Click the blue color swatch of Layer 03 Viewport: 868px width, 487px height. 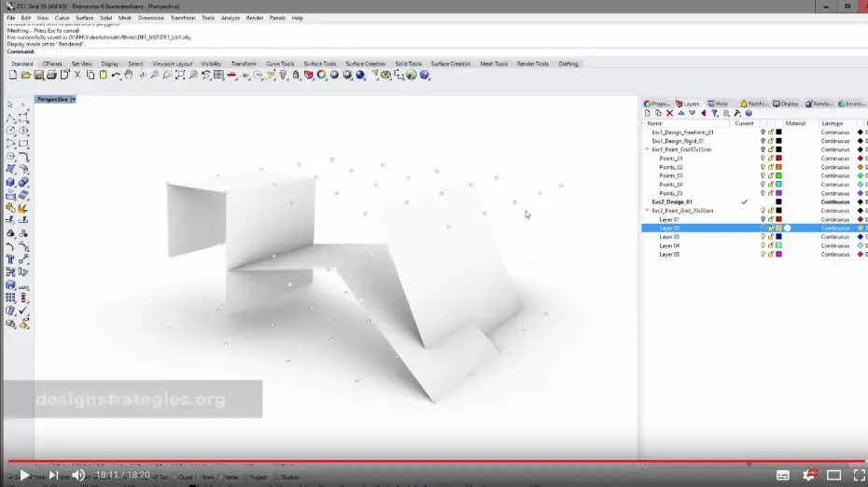pyautogui.click(x=779, y=237)
